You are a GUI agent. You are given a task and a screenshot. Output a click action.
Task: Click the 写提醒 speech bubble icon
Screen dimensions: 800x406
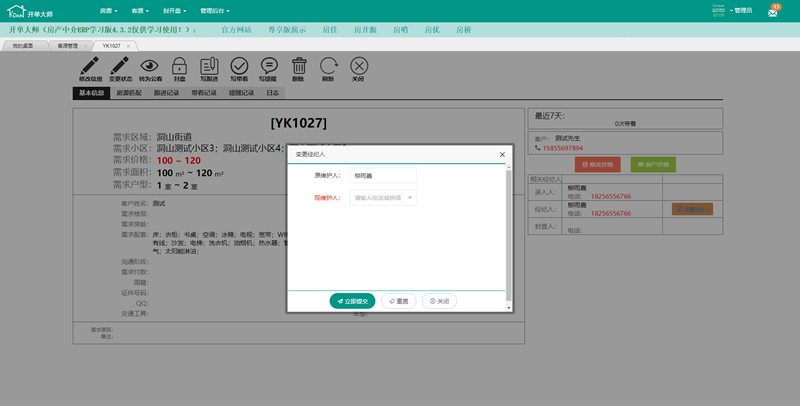click(268, 66)
